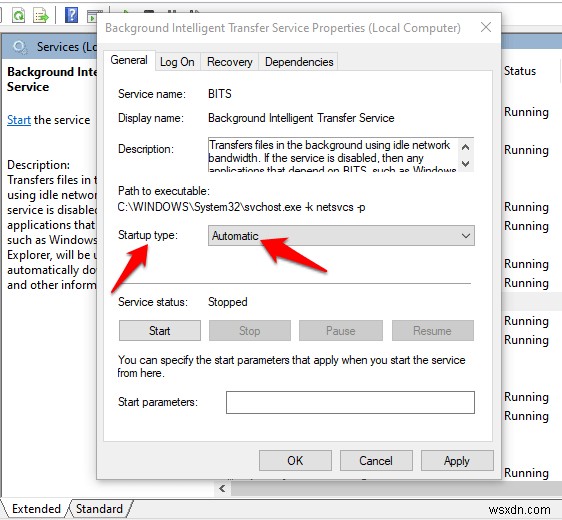Click the Status column header

tap(520, 71)
